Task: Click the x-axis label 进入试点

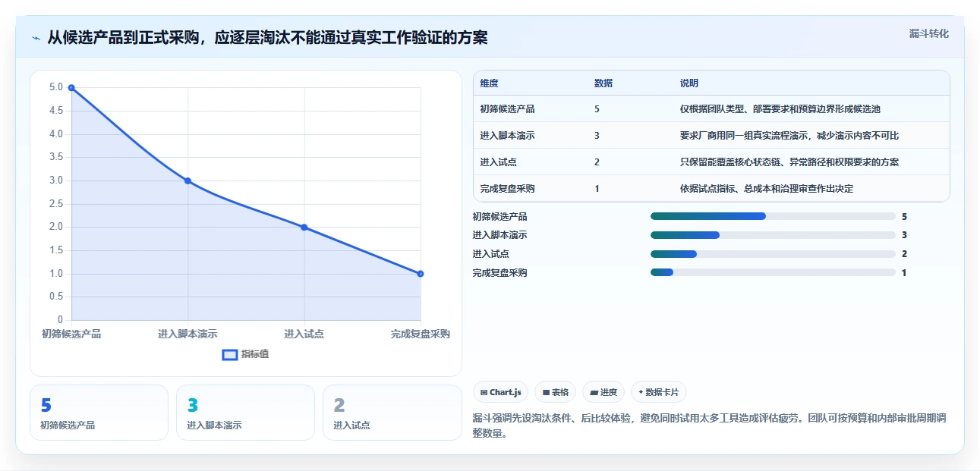Action: [304, 334]
